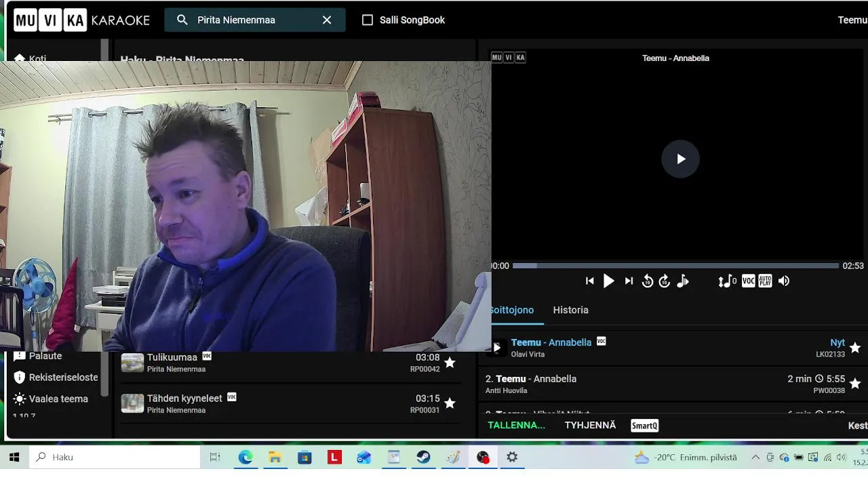Favorite the song Tähden kyyneleet

(450, 403)
